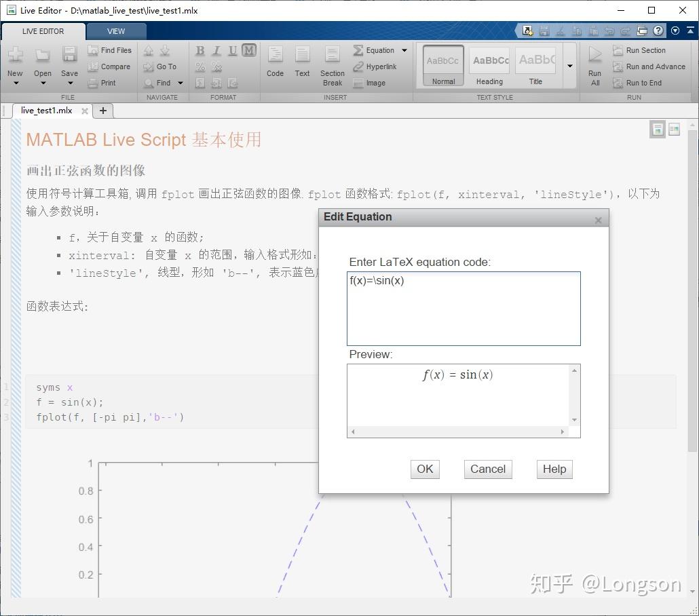This screenshot has width=699, height=616.
Task: Click OK in the Edit Equation dialog
Action: tap(424, 469)
